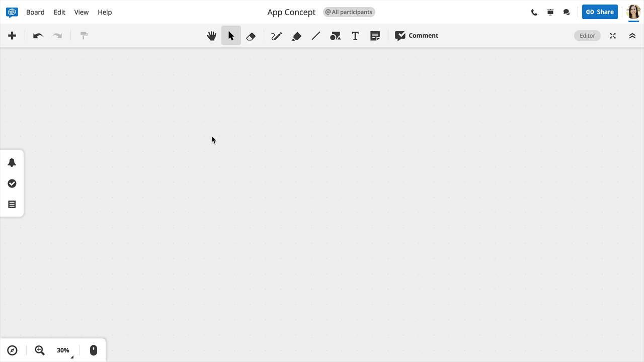644x362 pixels.
Task: Select the Text tool
Action: tap(355, 36)
